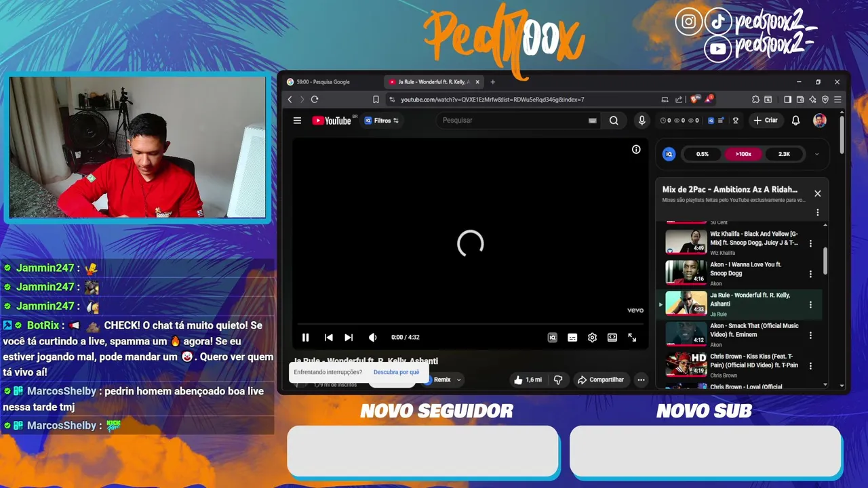Open the player settings gear
Screen dimensions: 868x488
(x=592, y=338)
